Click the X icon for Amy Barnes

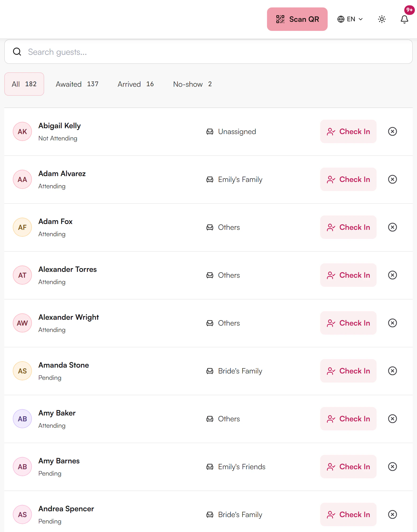tap(393, 467)
